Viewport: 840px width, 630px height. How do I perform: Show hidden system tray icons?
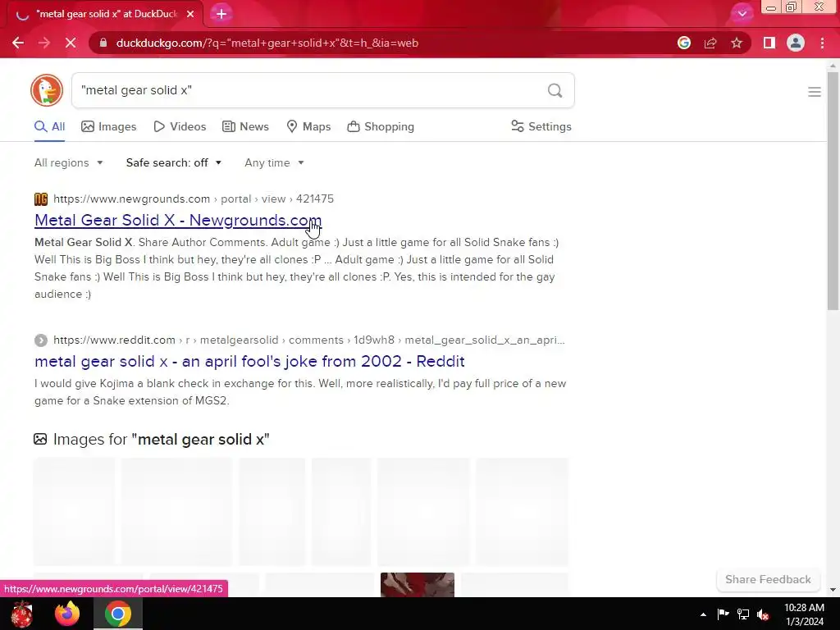point(703,614)
